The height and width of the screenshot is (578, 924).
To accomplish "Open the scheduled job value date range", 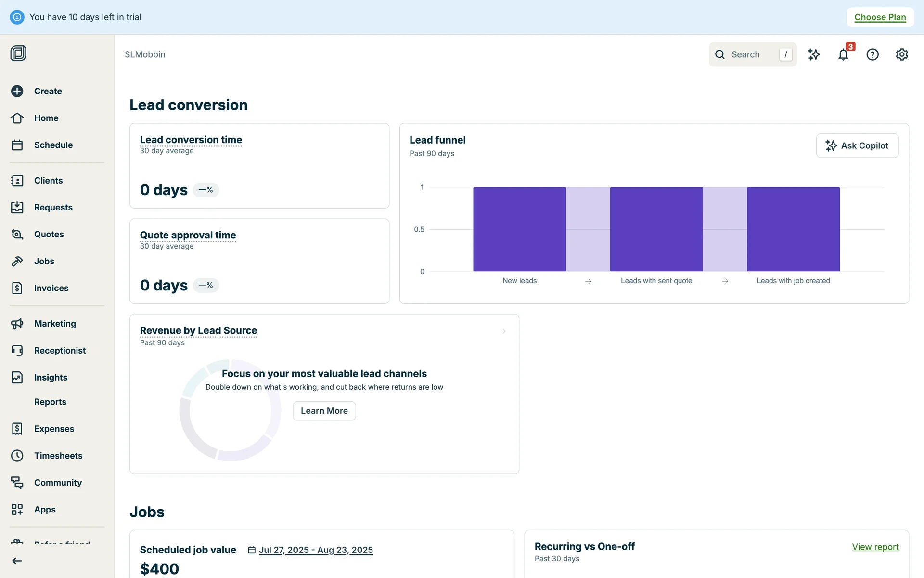I will (x=315, y=550).
